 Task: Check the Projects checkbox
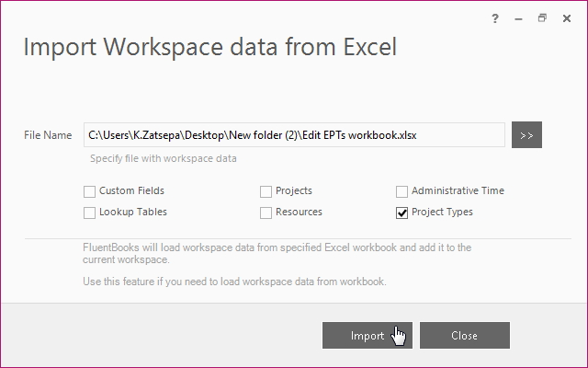[266, 191]
